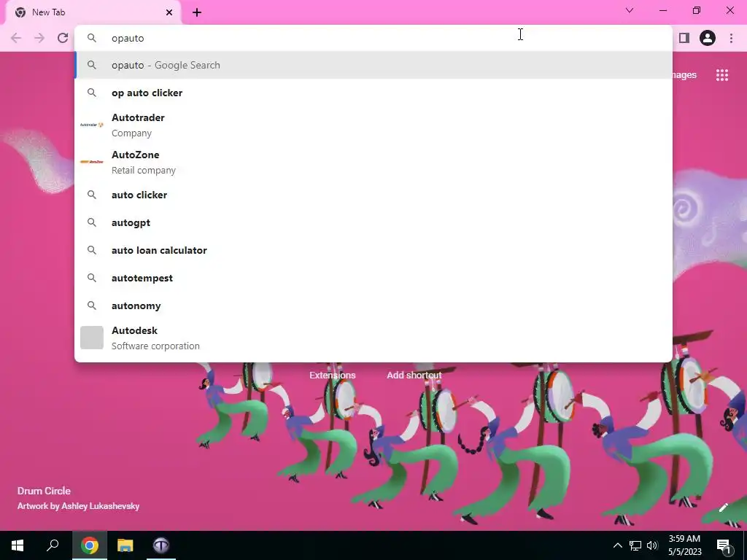Close the New Tab tab
Screen dimensions: 747x560
169,12
